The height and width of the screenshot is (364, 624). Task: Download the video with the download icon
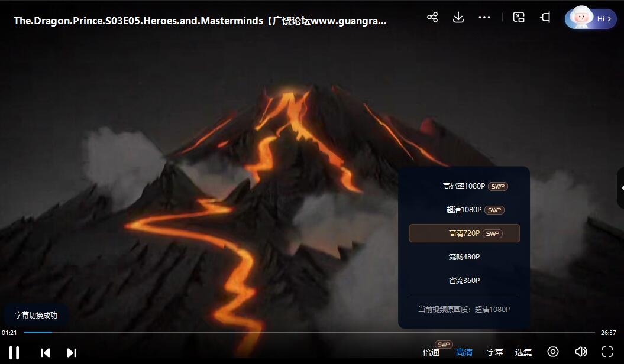coord(458,18)
